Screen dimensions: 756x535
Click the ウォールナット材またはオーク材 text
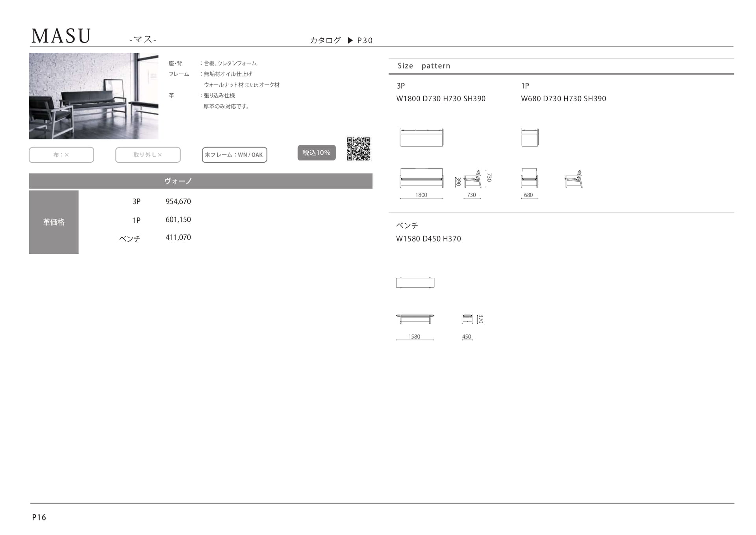point(242,85)
